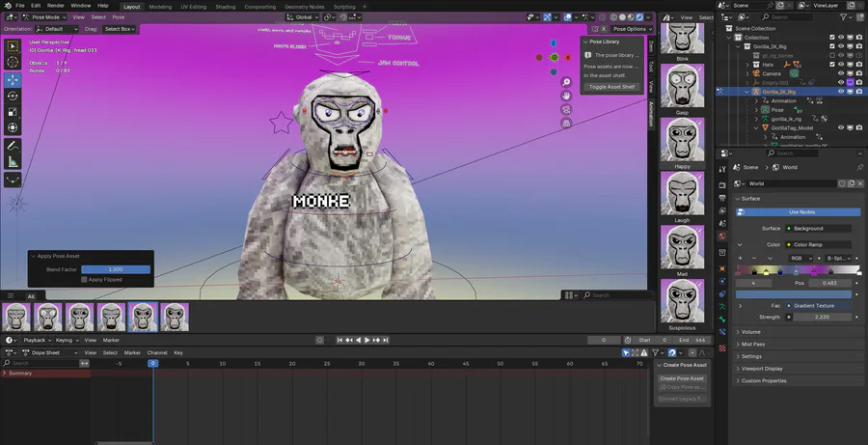Image resolution: width=868 pixels, height=445 pixels.
Task: Pick the Measure tool
Action: pyautogui.click(x=13, y=162)
